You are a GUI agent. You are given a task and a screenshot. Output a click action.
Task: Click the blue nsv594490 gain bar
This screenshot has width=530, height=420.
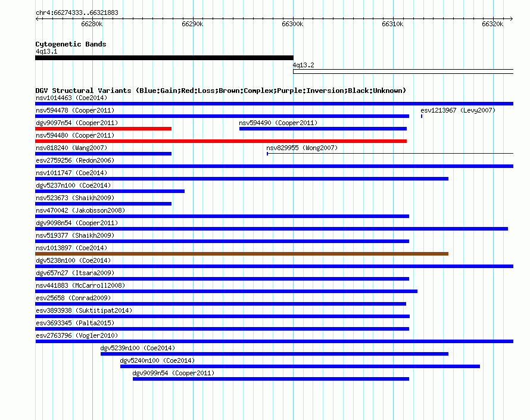coord(323,129)
